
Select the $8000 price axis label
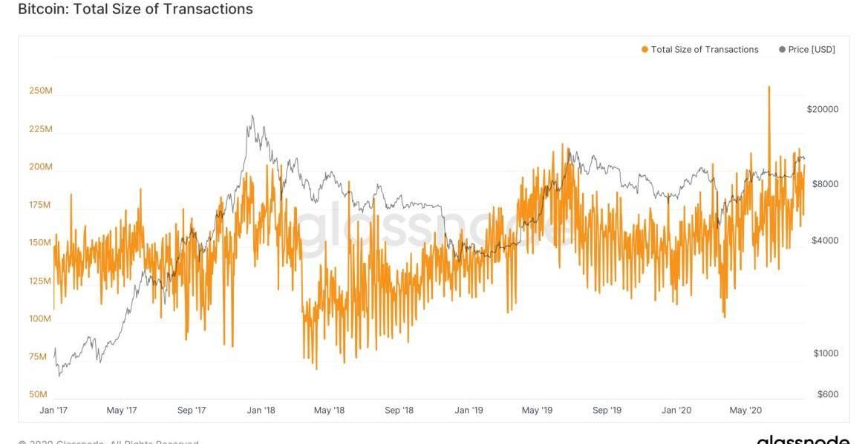tap(824, 184)
